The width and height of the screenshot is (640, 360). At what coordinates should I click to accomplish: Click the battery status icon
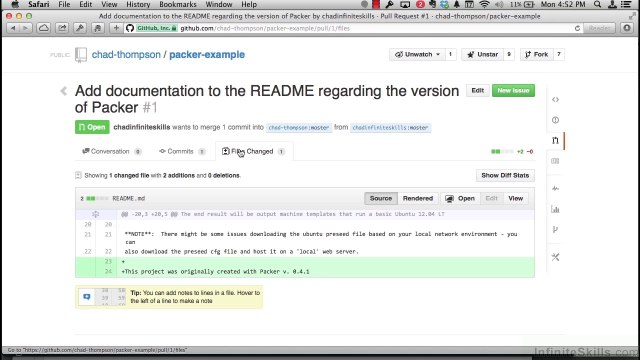[x=529, y=4]
